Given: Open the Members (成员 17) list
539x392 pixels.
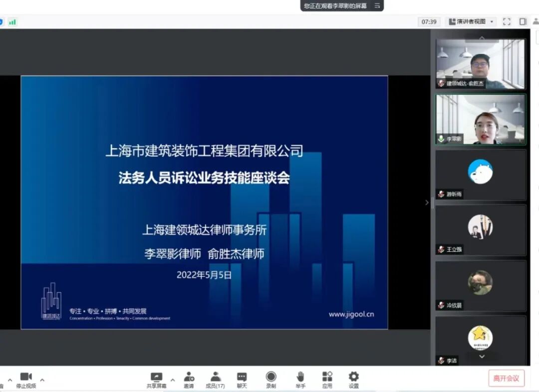Looking at the screenshot, I should 215,380.
